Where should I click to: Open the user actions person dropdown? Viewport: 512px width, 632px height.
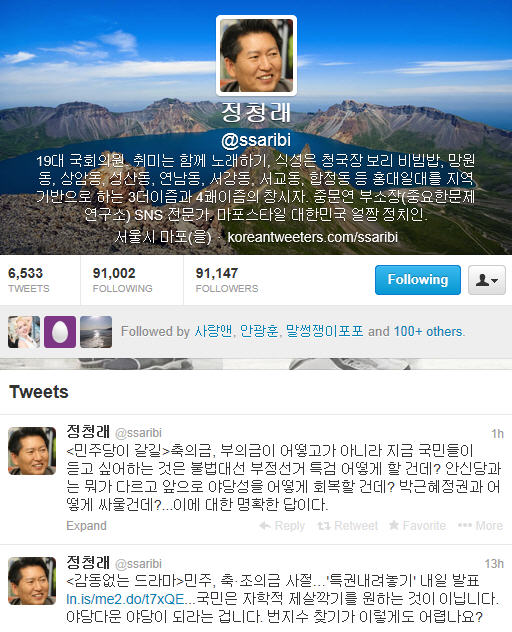(487, 280)
